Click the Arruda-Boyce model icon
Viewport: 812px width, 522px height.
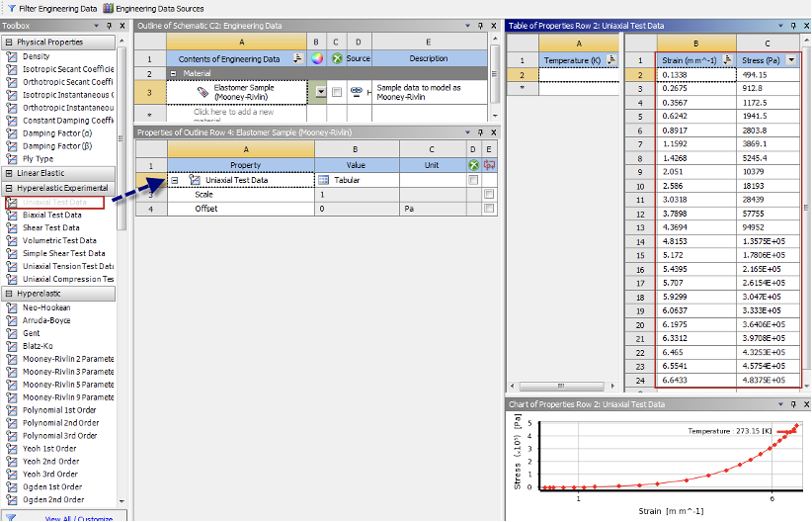tap(12, 321)
